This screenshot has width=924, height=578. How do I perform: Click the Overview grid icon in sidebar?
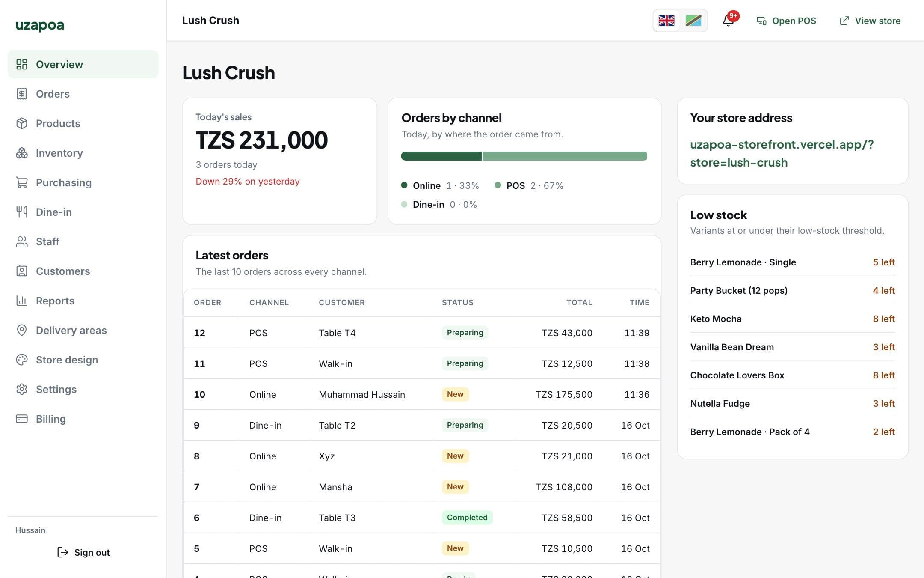coord(22,64)
